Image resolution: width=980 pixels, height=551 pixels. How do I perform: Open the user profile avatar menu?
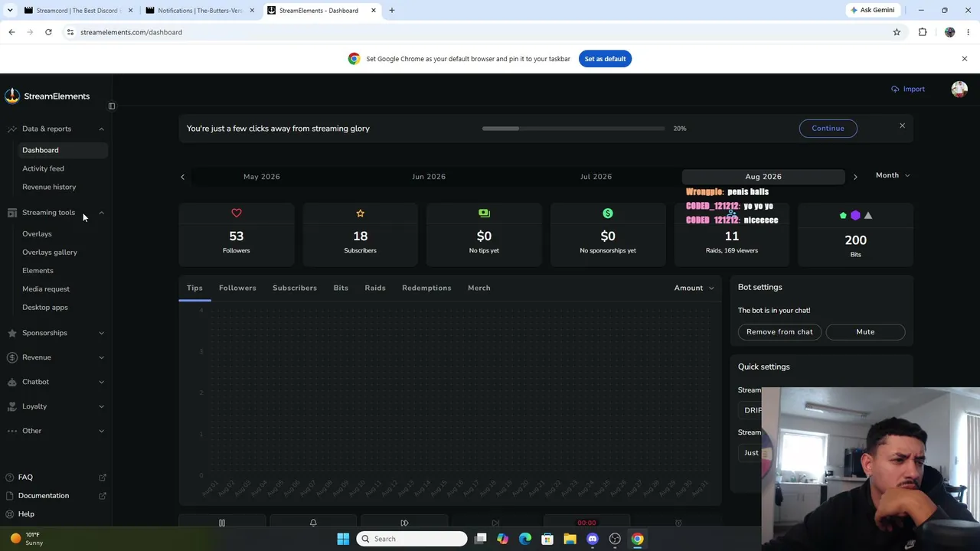(959, 89)
